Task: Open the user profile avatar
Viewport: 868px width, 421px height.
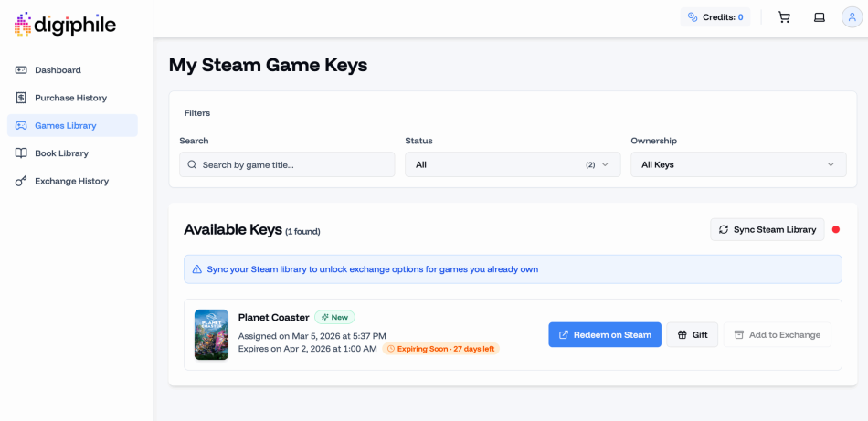Action: tap(852, 17)
